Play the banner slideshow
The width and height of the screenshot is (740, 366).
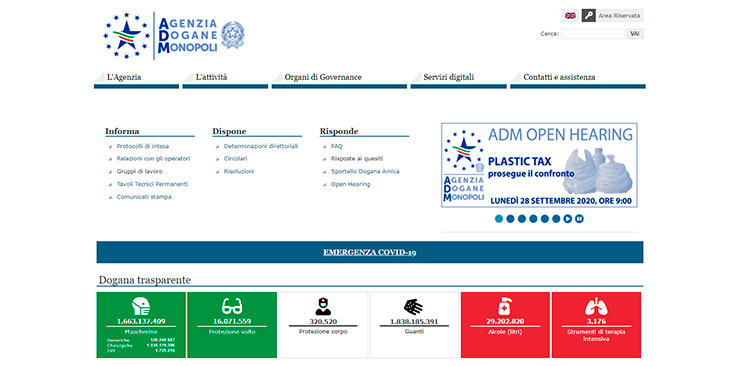click(568, 219)
